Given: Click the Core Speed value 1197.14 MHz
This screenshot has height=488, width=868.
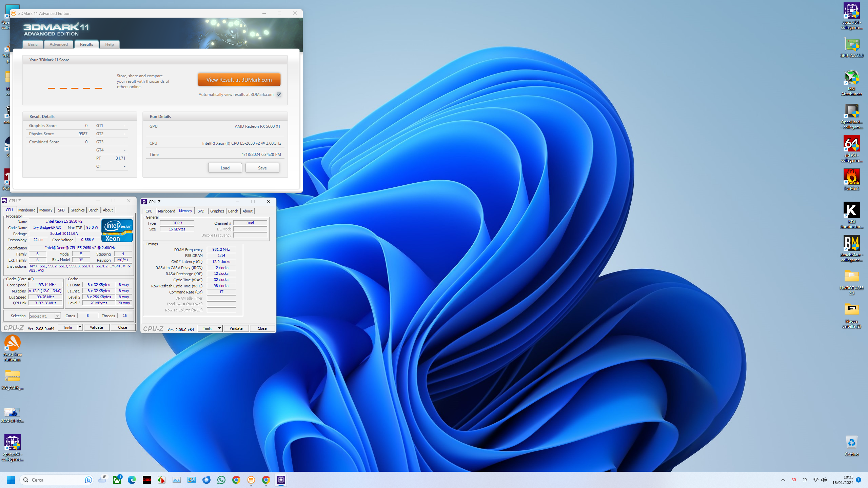Looking at the screenshot, I should [x=45, y=285].
